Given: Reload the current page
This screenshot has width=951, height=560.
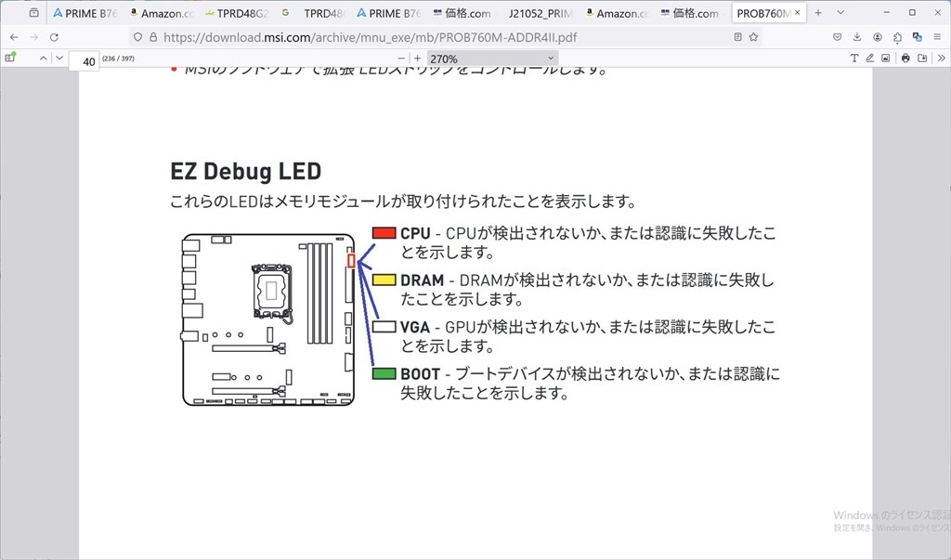Looking at the screenshot, I should pyautogui.click(x=54, y=37).
